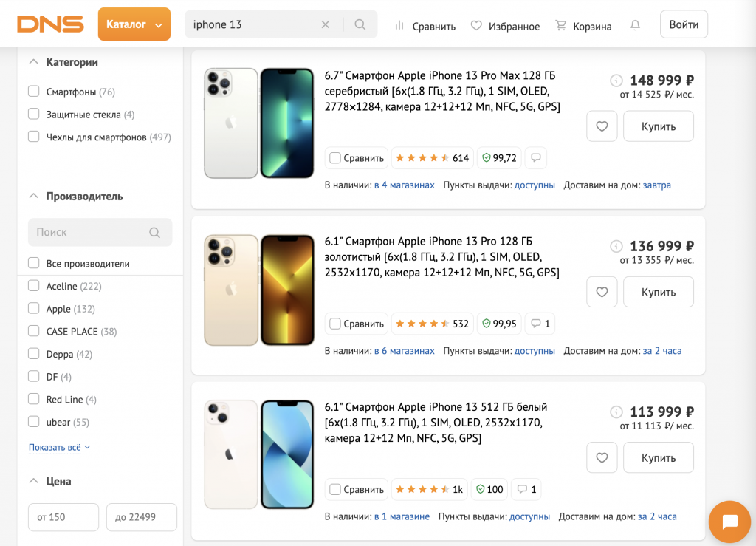This screenshot has width=756, height=546.
Task: Check the Apple manufacturer filter
Action: point(34,309)
